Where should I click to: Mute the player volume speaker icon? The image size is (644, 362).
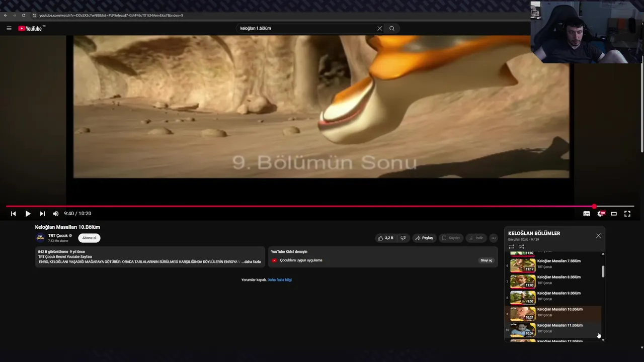(x=56, y=214)
